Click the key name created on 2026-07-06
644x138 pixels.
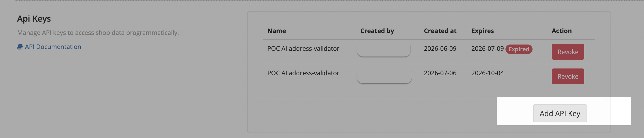[303, 73]
